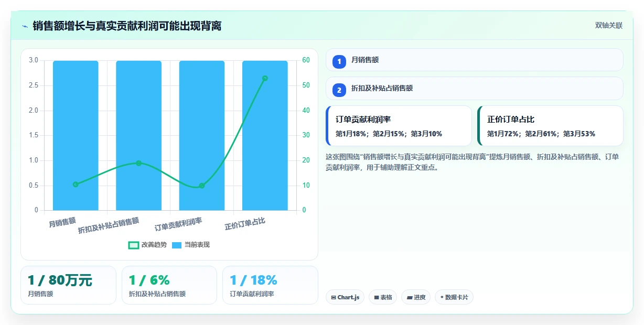Screen dimensions: 644x325
Task: Click the highest line point on 正价订单占比
Action: (265, 78)
